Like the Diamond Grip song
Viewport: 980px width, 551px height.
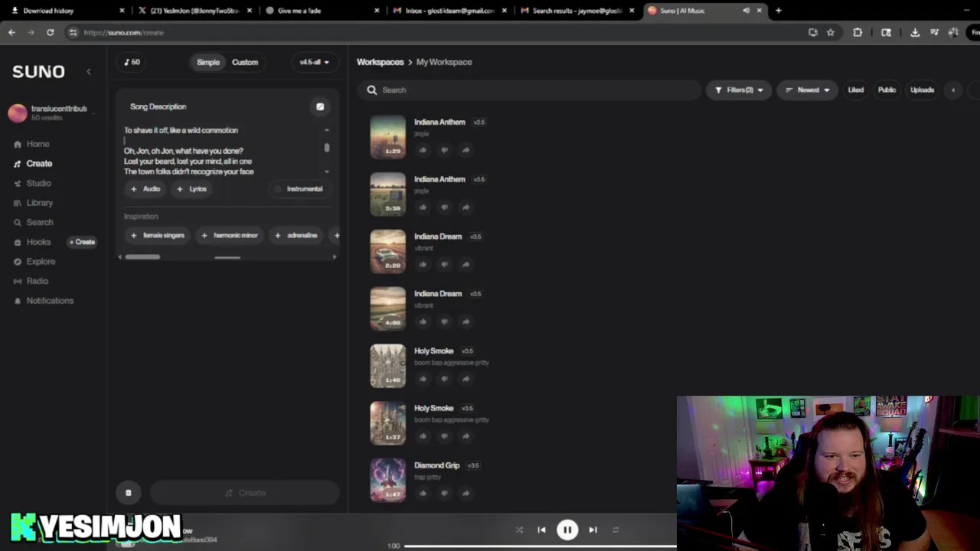tap(423, 494)
